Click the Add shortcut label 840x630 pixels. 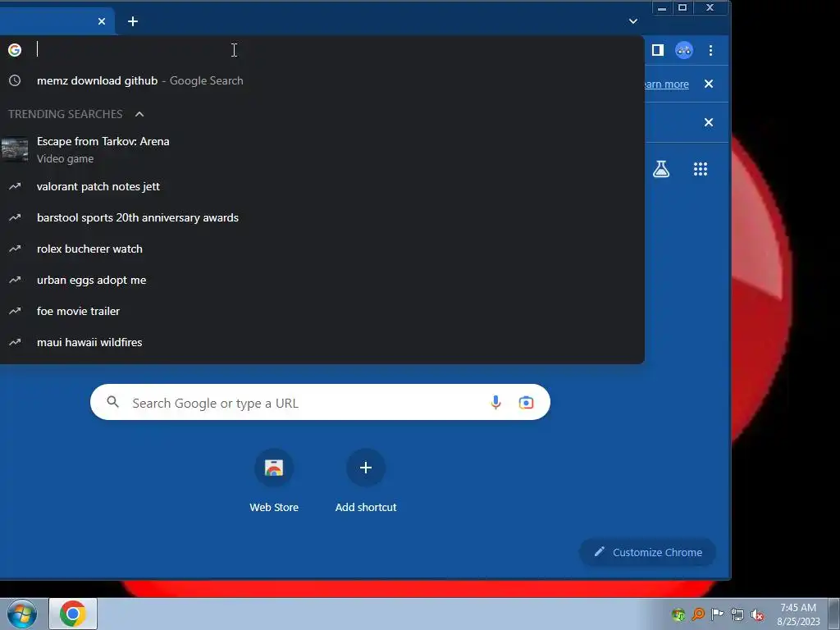[366, 507]
